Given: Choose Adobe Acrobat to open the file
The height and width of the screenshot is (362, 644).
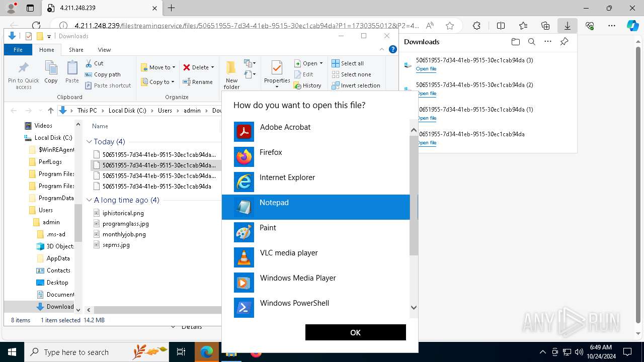Looking at the screenshot, I should pos(316,132).
